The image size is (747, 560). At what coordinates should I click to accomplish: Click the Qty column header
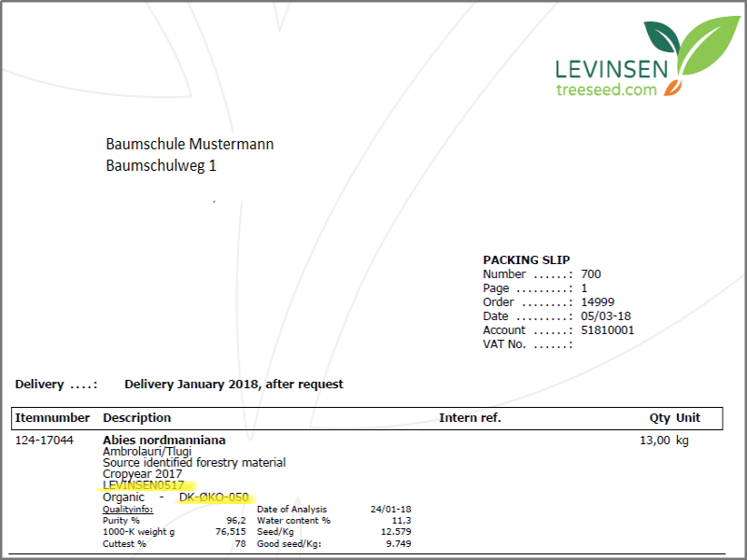click(660, 418)
